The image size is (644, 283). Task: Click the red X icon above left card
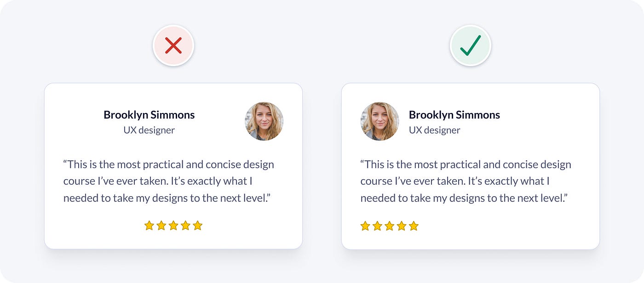(x=173, y=45)
